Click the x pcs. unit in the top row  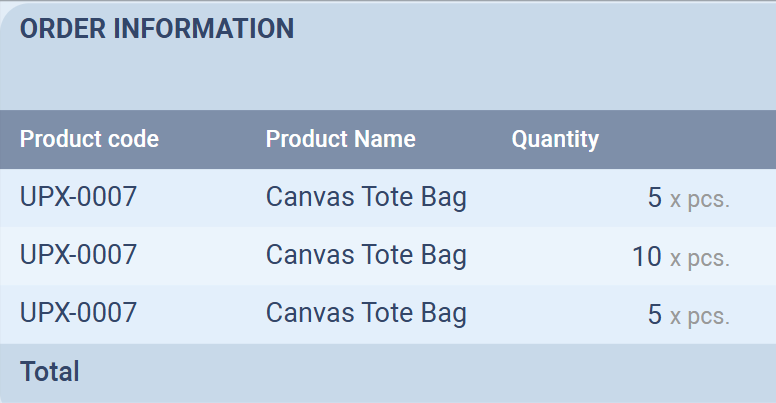point(700,199)
